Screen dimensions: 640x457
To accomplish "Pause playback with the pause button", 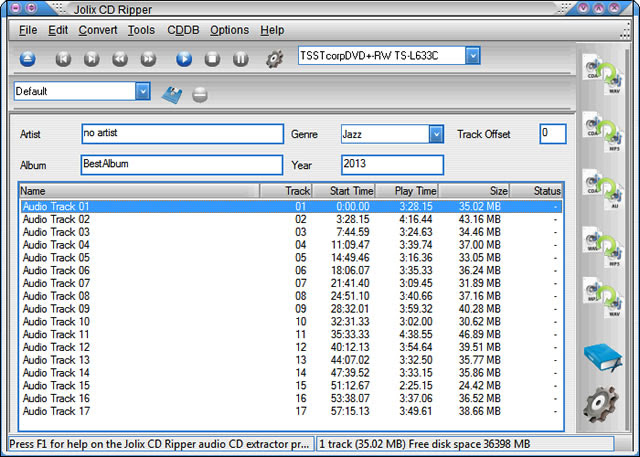I will click(x=241, y=59).
